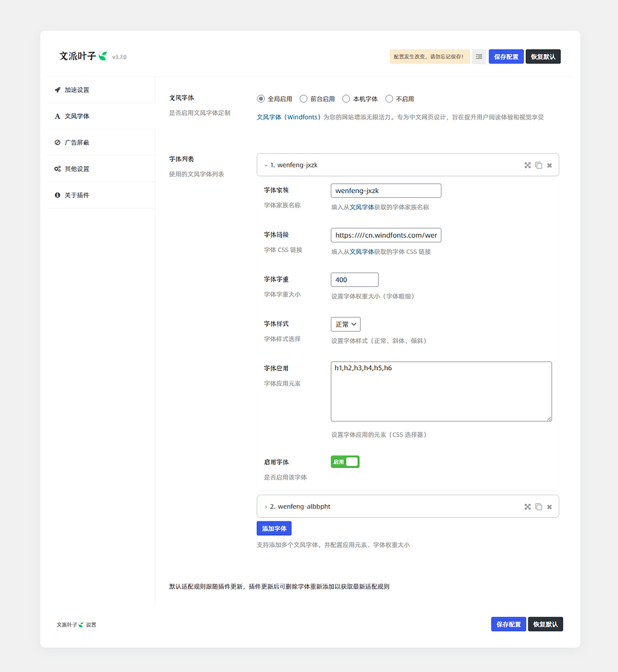The image size is (618, 672).
Task: Duplicate the wenfeng-albbpht font entry
Action: (x=538, y=507)
